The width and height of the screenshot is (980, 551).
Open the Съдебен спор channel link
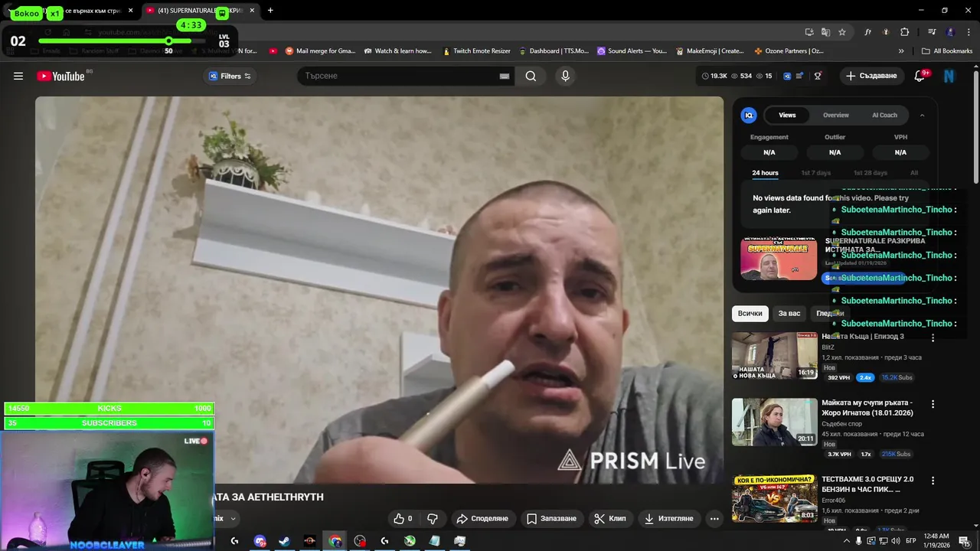coord(843,424)
